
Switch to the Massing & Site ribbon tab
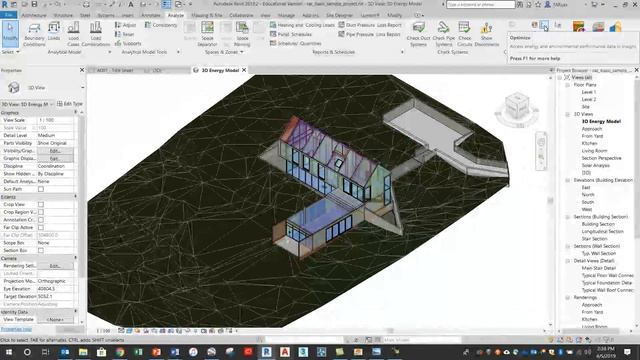[x=207, y=15]
